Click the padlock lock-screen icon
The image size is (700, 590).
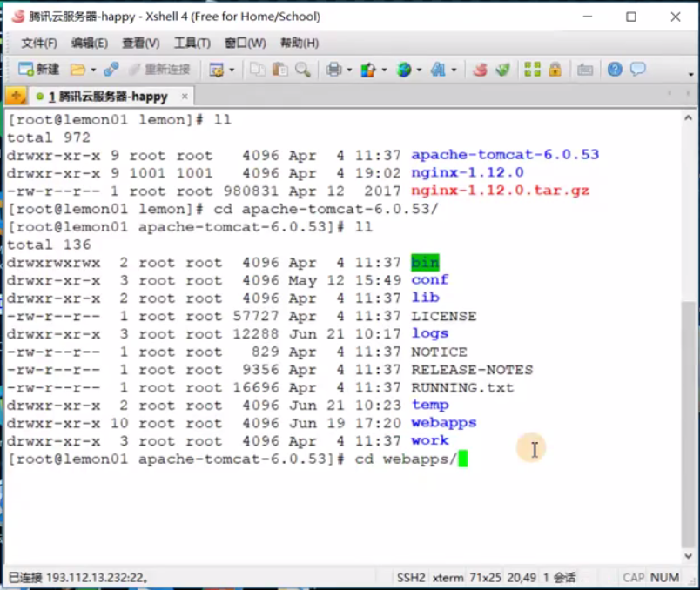tap(555, 69)
